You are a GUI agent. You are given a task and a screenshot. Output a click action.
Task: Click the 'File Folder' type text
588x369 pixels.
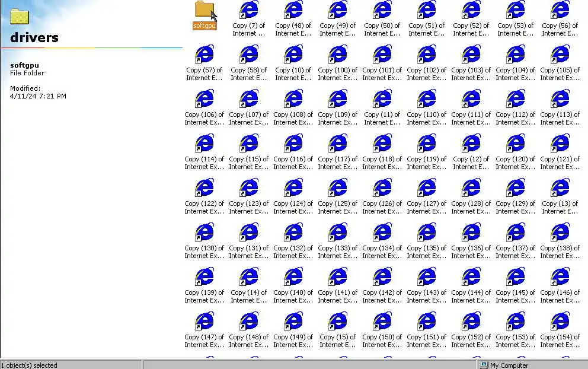(27, 73)
